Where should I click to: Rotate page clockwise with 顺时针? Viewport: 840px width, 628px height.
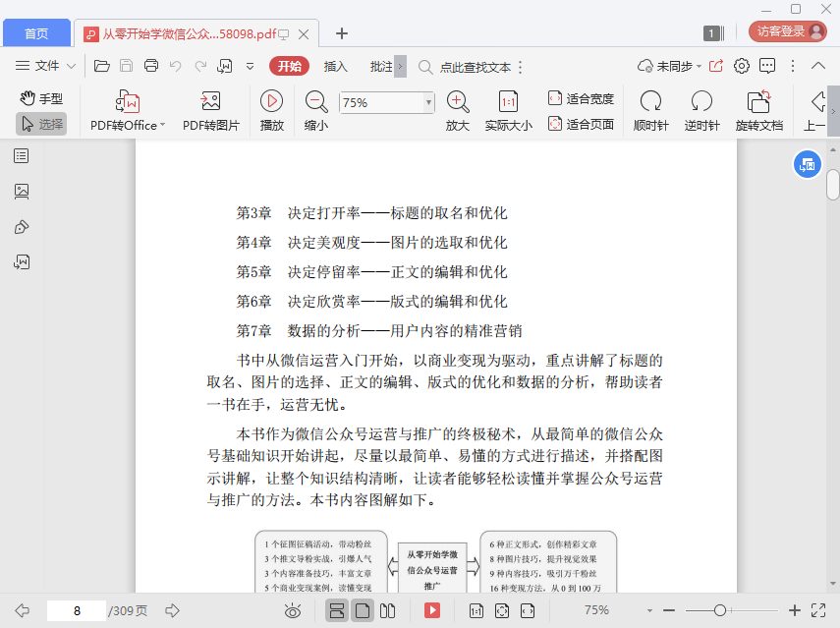coord(650,101)
